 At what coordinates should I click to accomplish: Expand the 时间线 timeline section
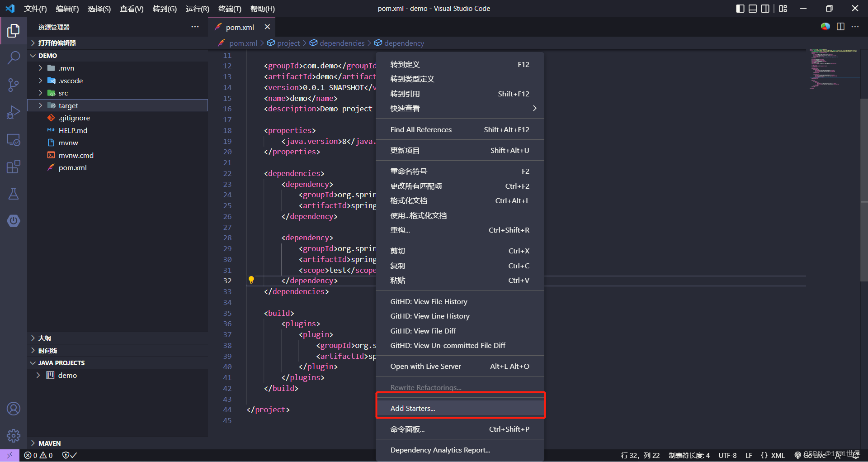click(118, 350)
